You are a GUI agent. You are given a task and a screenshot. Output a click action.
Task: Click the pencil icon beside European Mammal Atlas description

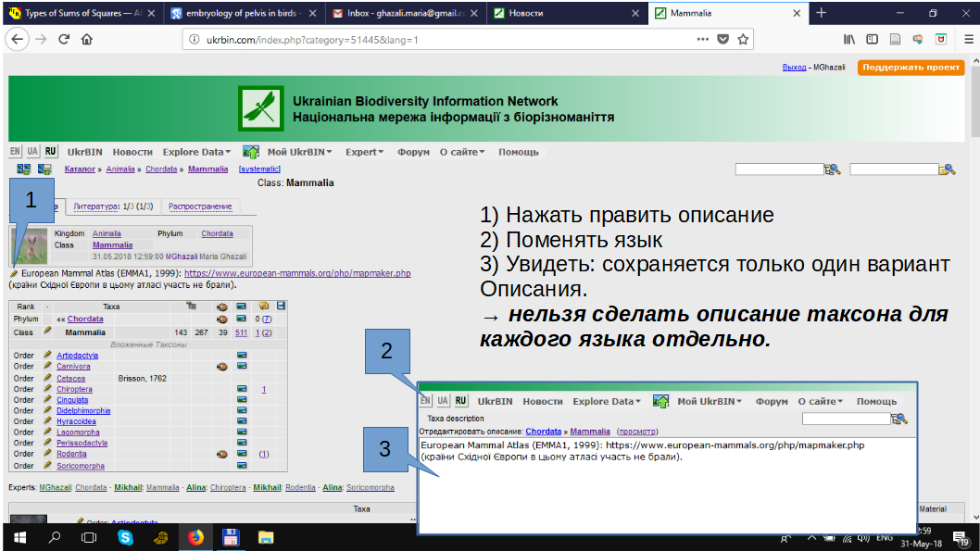click(14, 274)
